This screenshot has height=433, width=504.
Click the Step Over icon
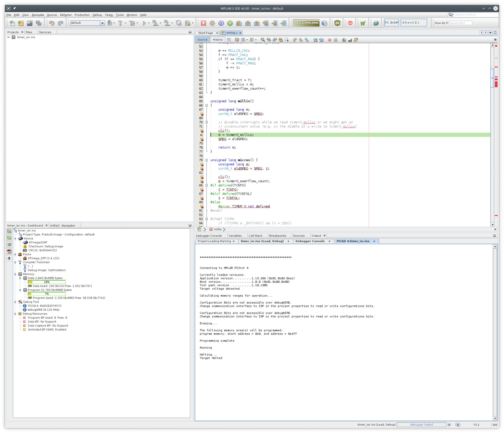pyautogui.click(x=239, y=23)
